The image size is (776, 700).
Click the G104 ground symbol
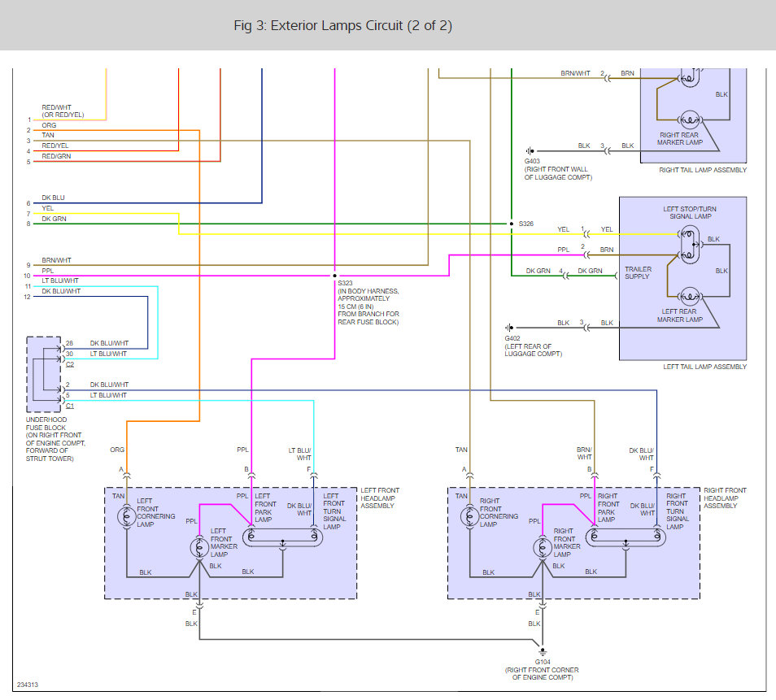[x=543, y=651]
